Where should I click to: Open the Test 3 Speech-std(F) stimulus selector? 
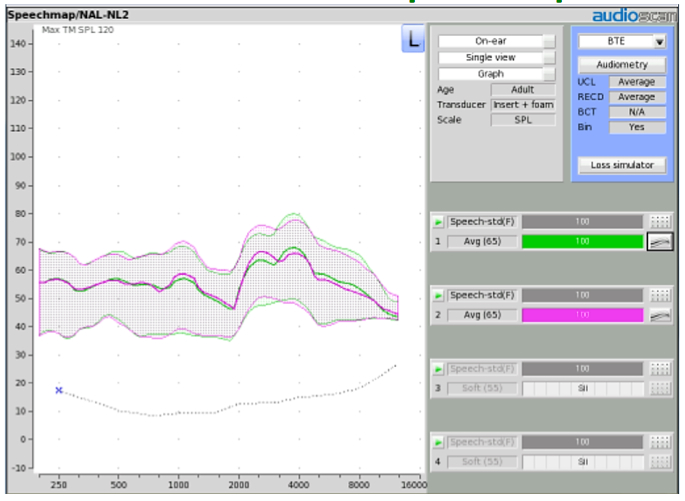coord(482,369)
